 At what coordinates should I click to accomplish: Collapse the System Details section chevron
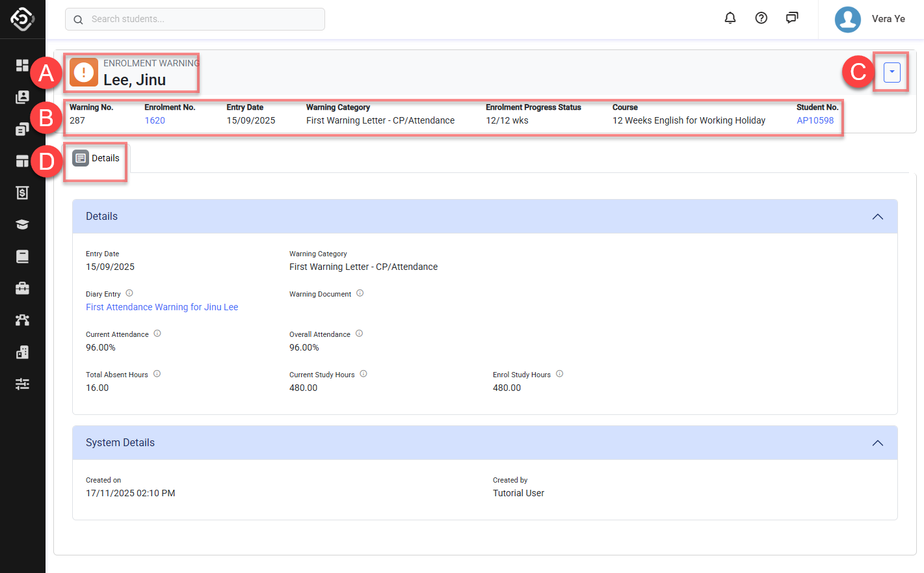(877, 443)
